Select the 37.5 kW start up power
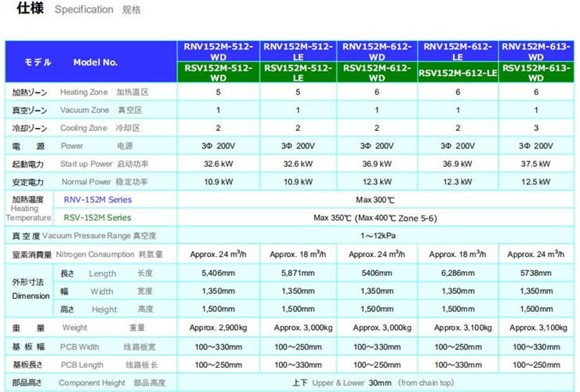This screenshot has width=580, height=392. tap(536, 164)
